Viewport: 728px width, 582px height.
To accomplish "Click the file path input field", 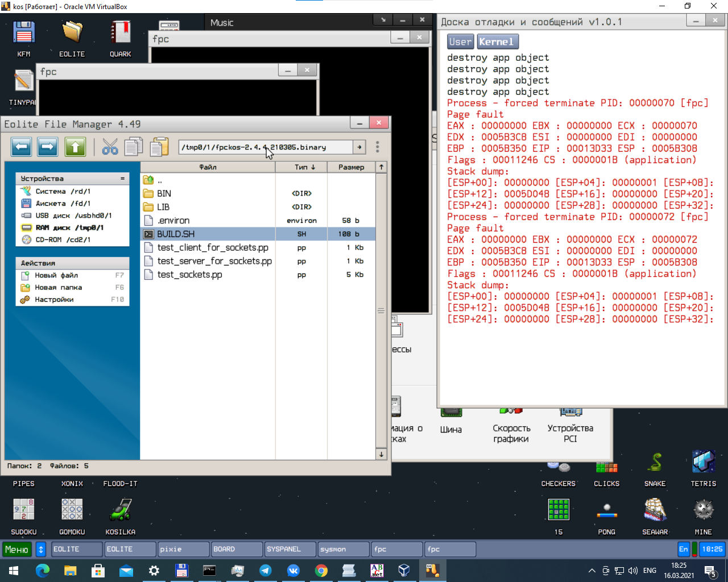I will coord(266,147).
